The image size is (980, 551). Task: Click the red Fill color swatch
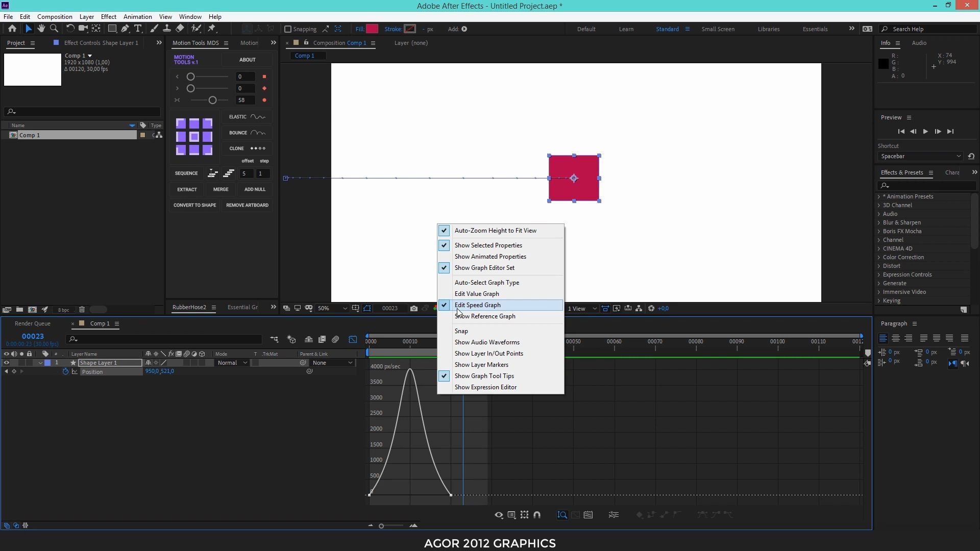pyautogui.click(x=372, y=29)
